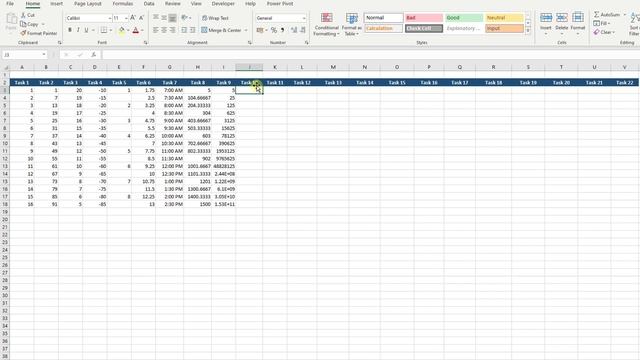Open Conditional Formatting menu
Image resolution: width=640 pixels, height=360 pixels.
327,24
